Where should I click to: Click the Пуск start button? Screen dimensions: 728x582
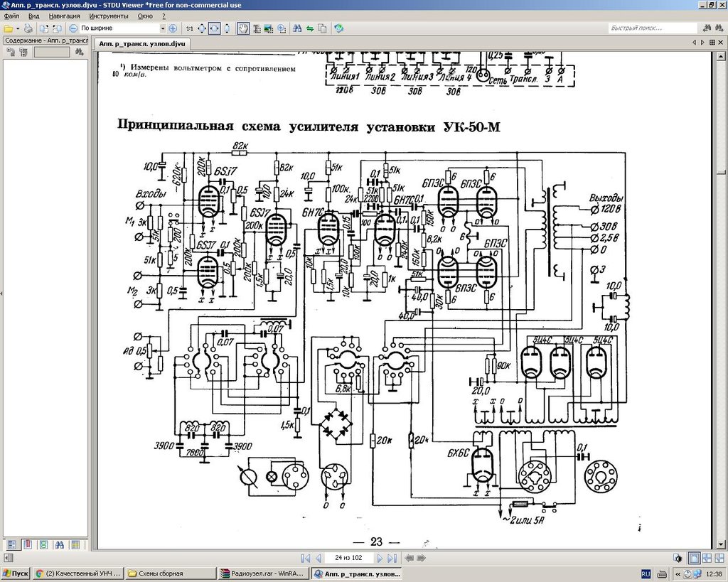16,573
